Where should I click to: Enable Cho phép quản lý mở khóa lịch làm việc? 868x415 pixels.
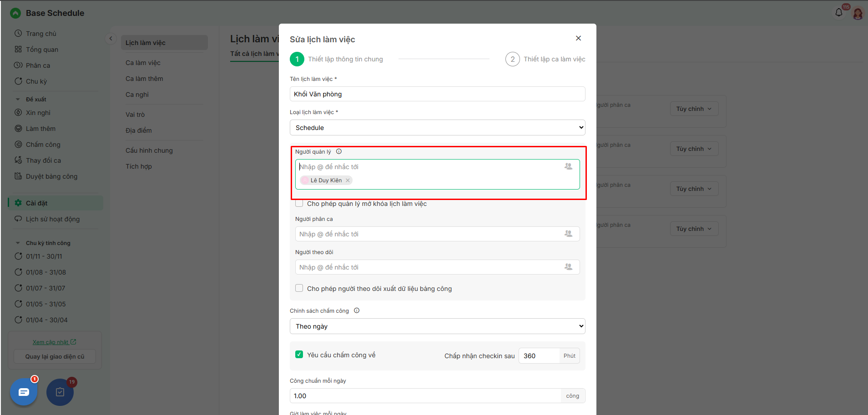299,203
